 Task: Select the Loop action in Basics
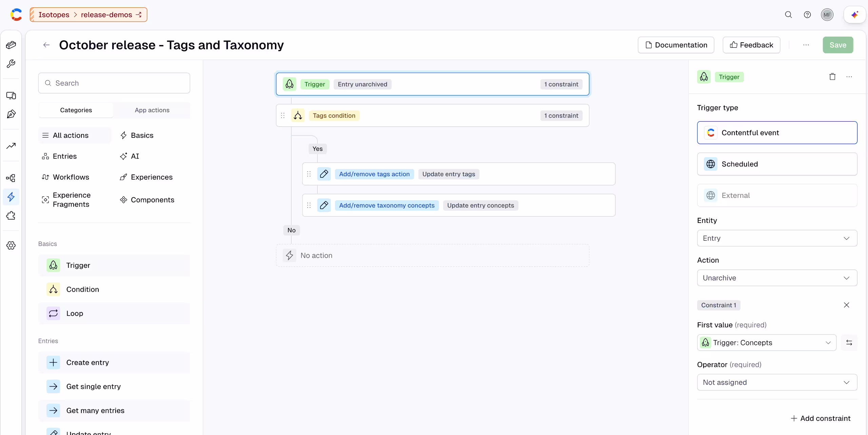[114, 313]
